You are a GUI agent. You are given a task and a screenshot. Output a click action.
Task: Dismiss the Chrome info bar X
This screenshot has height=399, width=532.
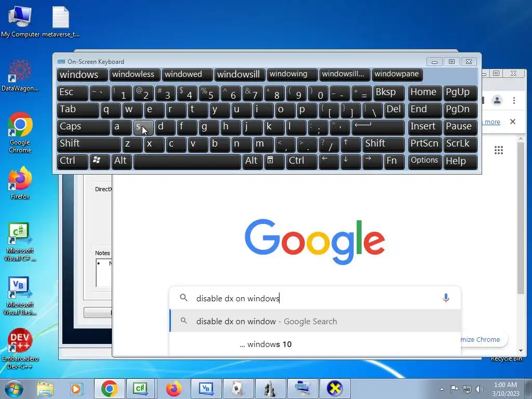[x=513, y=122]
